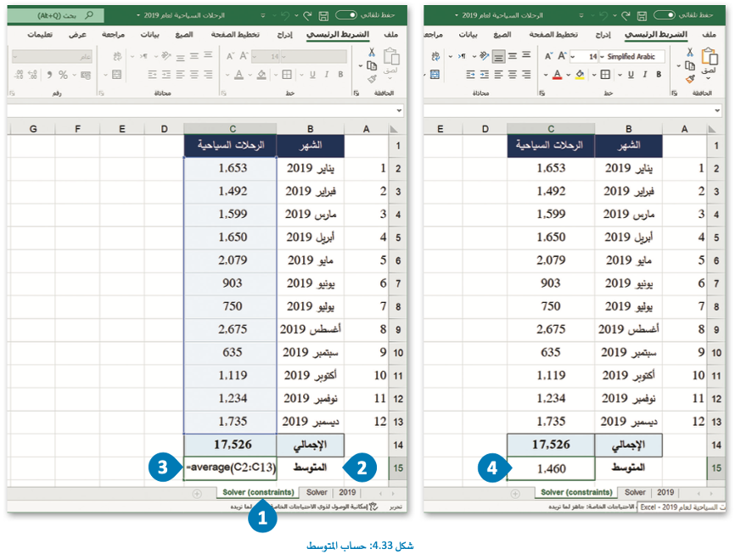Switch to 2019 sheet tab in right window
Image resolution: width=735 pixels, height=560 pixels.
point(665,492)
